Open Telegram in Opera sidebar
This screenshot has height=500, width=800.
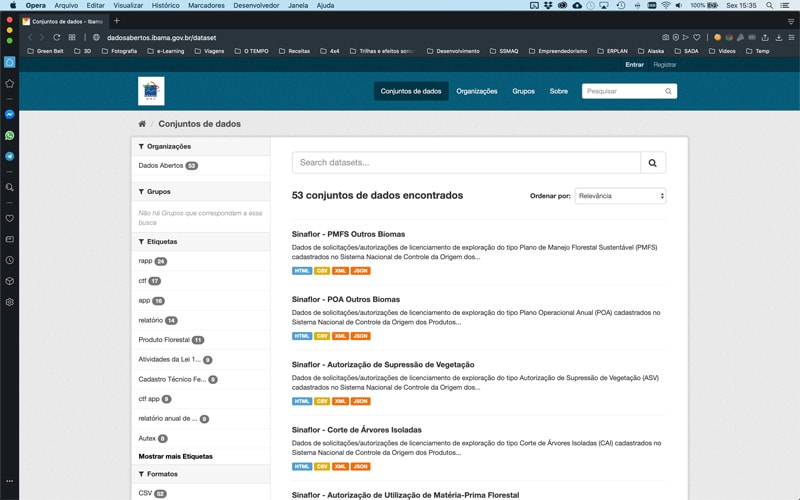[x=10, y=157]
